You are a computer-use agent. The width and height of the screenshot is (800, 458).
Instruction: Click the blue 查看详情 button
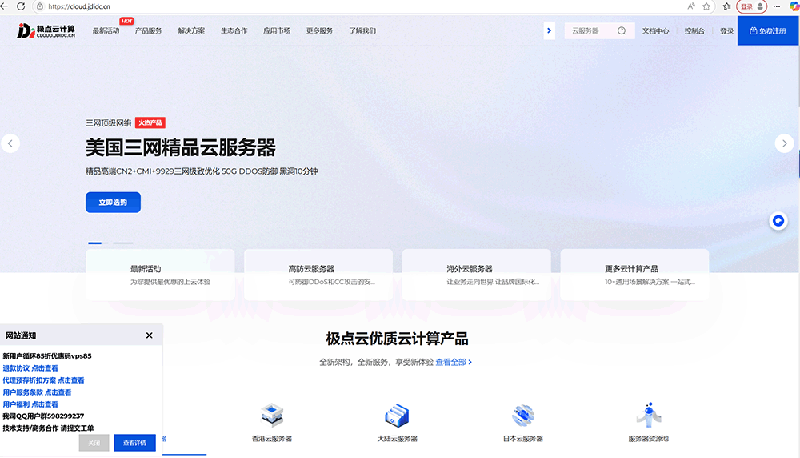click(x=135, y=443)
